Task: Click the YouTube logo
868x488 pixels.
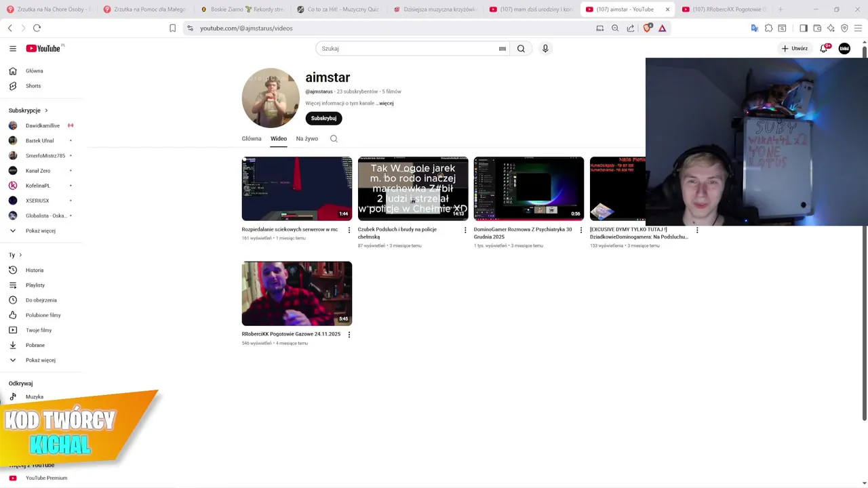Action: coord(43,48)
